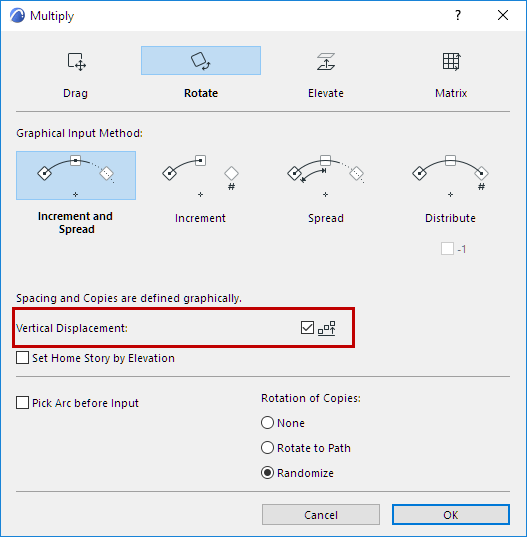Choose the Rotate to Path option
This screenshot has height=537, width=527.
click(x=267, y=448)
